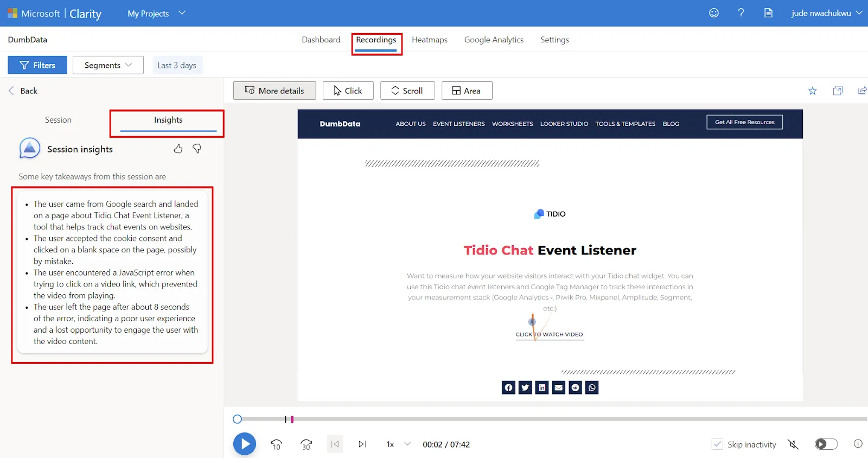
Task: Share the recording using share icon
Action: pyautogui.click(x=862, y=91)
